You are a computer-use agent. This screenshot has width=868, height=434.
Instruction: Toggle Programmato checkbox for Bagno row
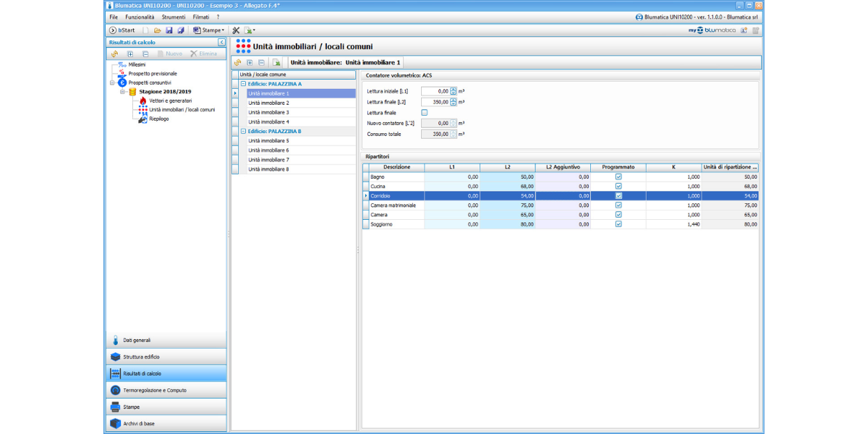618,176
